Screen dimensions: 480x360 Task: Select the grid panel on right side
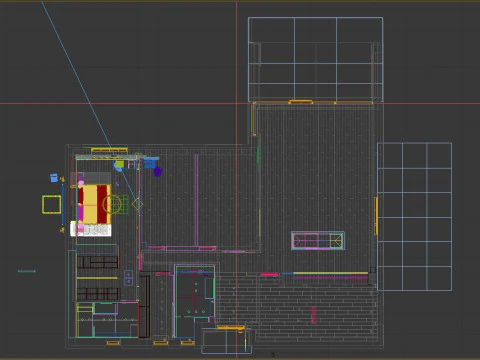pos(414,217)
